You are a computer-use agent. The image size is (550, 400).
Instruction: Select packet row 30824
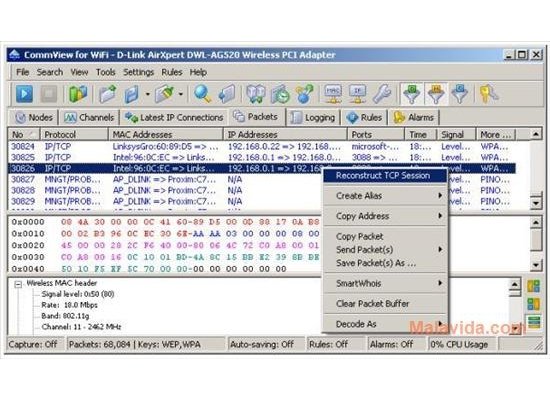pos(261,146)
